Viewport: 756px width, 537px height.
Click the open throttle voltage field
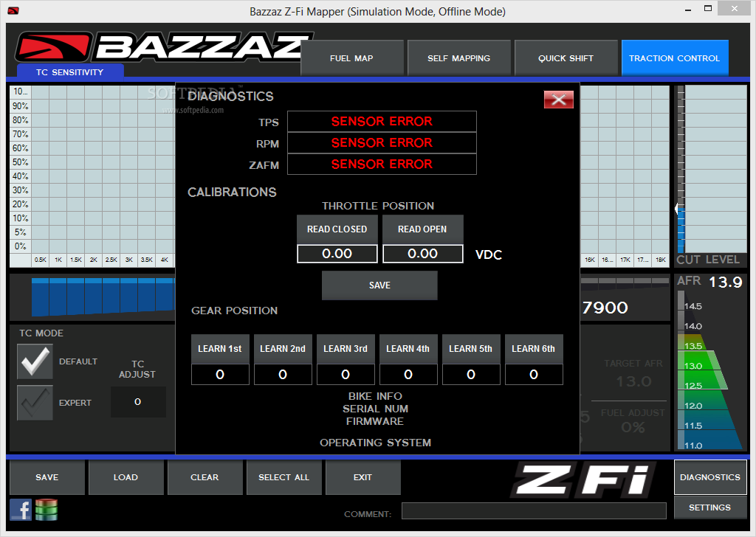423,253
